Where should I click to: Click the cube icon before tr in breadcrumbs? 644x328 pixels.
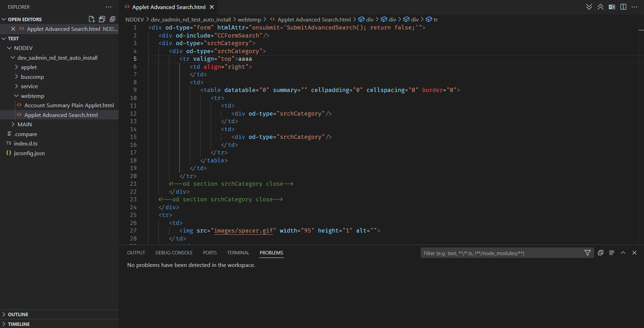click(429, 19)
